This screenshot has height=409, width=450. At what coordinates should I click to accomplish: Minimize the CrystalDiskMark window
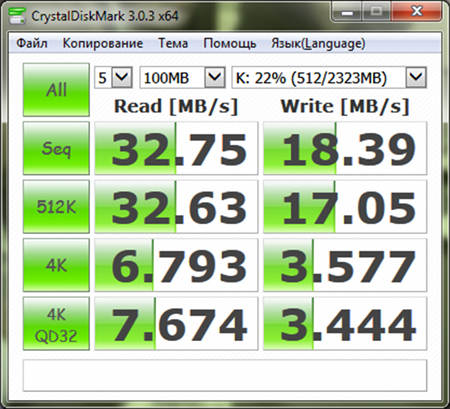(347, 12)
